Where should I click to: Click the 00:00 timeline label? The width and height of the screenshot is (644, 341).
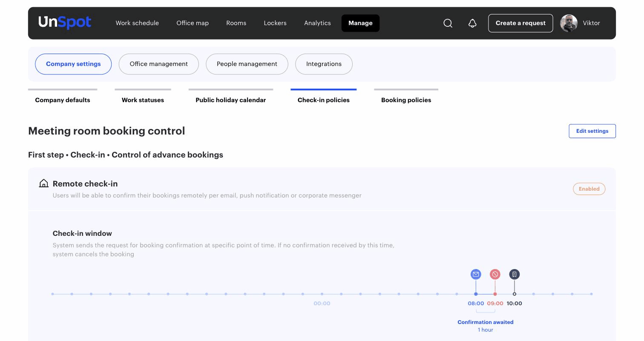pos(322,304)
